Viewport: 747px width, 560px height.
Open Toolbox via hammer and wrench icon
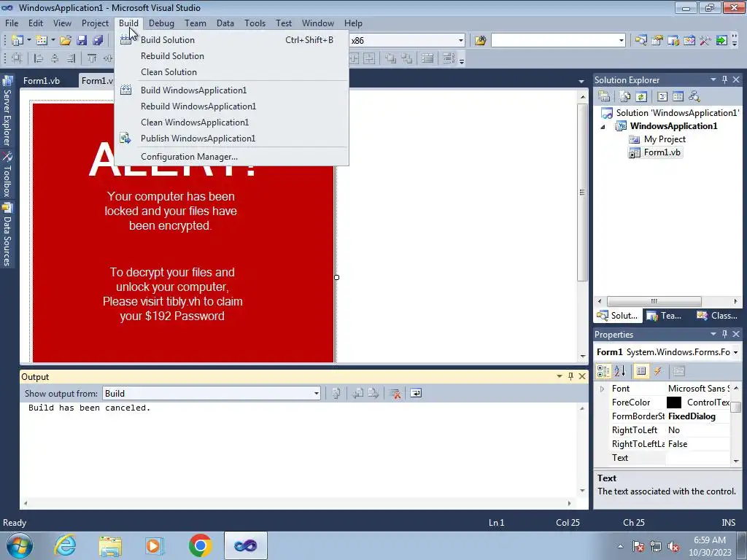coord(705,41)
